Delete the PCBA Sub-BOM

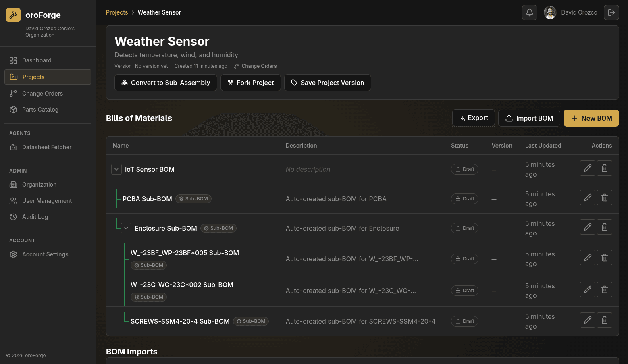point(605,198)
